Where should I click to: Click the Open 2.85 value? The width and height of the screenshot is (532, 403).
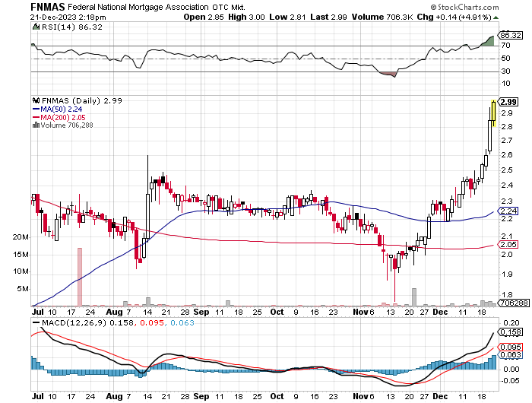click(x=204, y=17)
